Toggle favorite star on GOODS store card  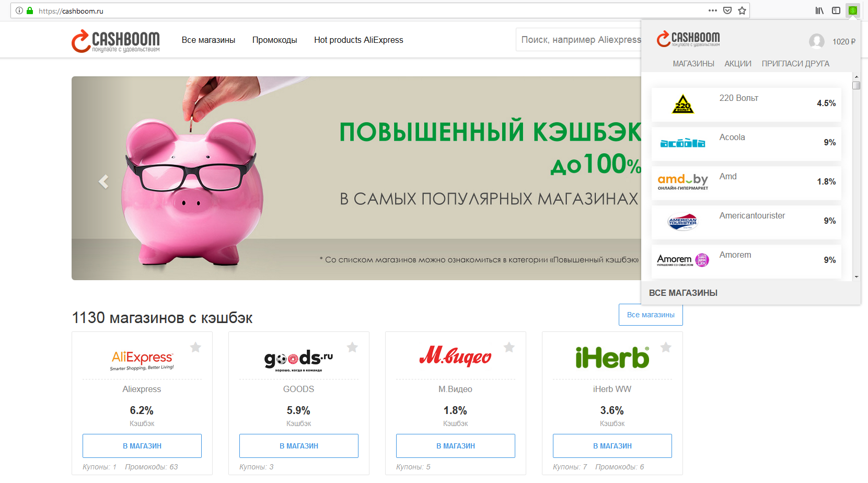(352, 347)
